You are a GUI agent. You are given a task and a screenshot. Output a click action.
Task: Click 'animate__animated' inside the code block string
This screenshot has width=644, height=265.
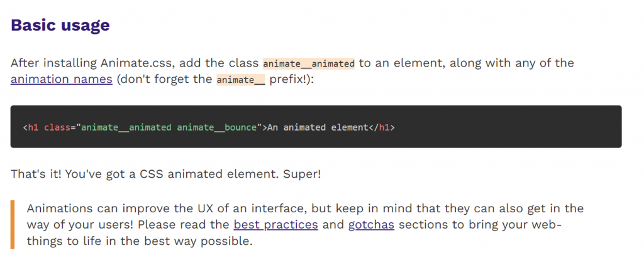pyautogui.click(x=126, y=127)
